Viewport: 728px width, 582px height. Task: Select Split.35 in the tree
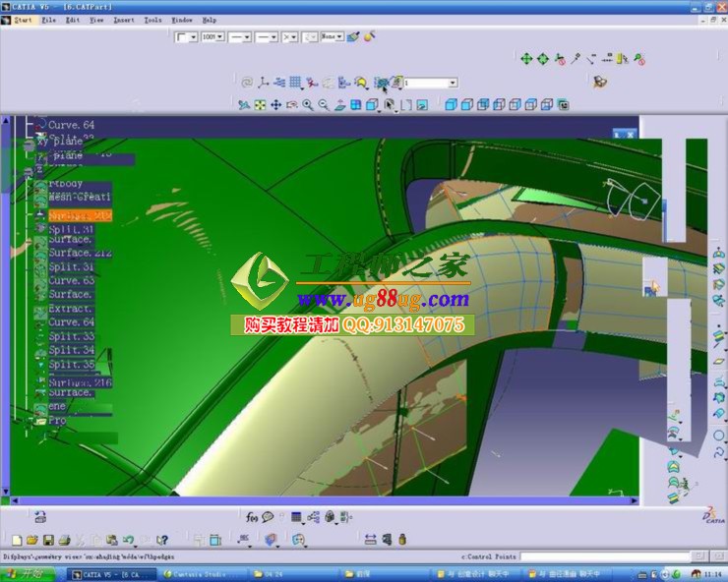[72, 364]
